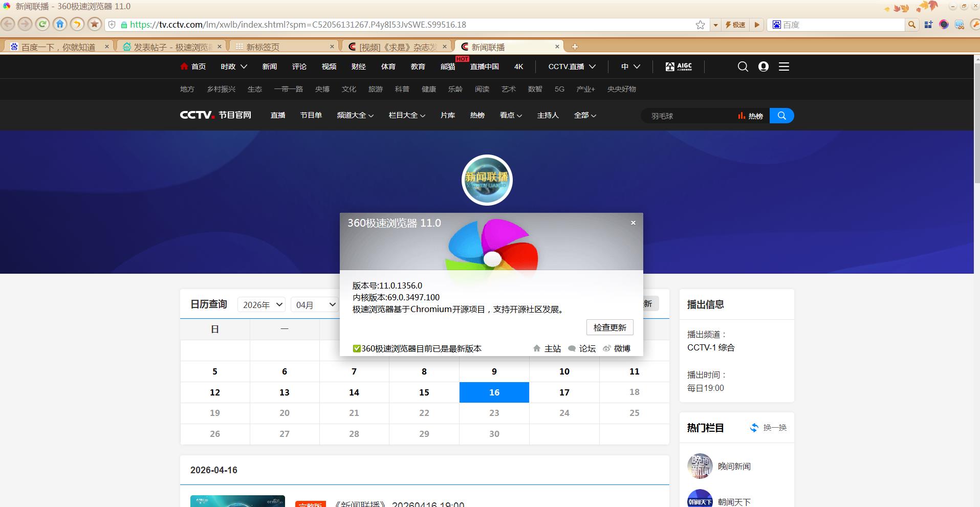This screenshot has width=980, height=507.
Task: Open the address bar history dropdown arrow
Action: [715, 25]
